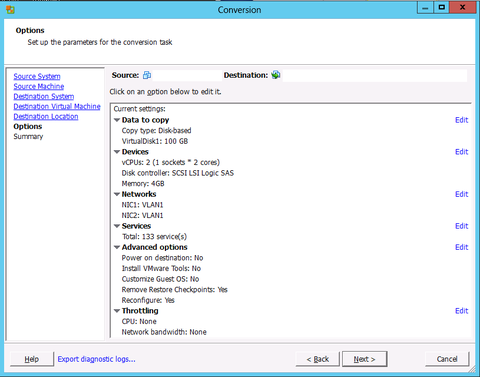Collapse the Data to copy section
Viewport: 480px width, 377px height.
[117, 120]
